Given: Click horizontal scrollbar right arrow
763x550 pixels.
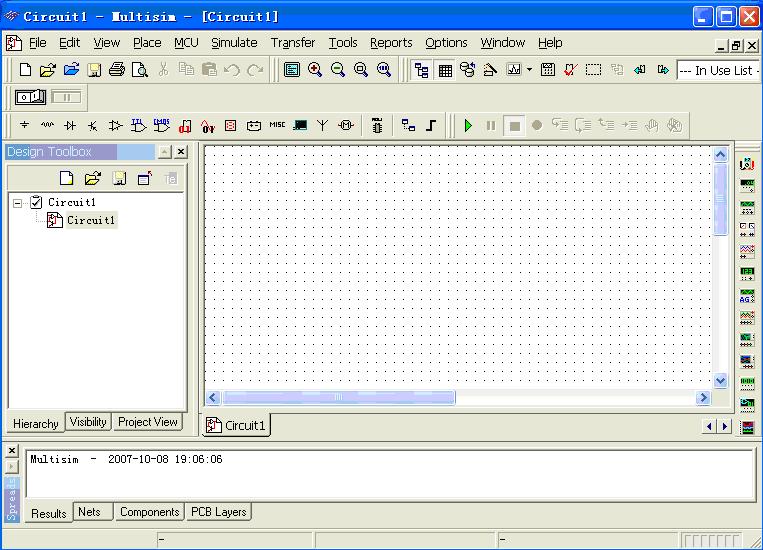Looking at the screenshot, I should 703,398.
